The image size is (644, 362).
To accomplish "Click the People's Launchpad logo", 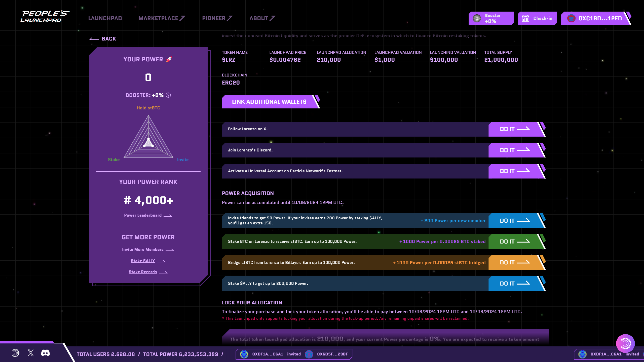I will tap(45, 17).
